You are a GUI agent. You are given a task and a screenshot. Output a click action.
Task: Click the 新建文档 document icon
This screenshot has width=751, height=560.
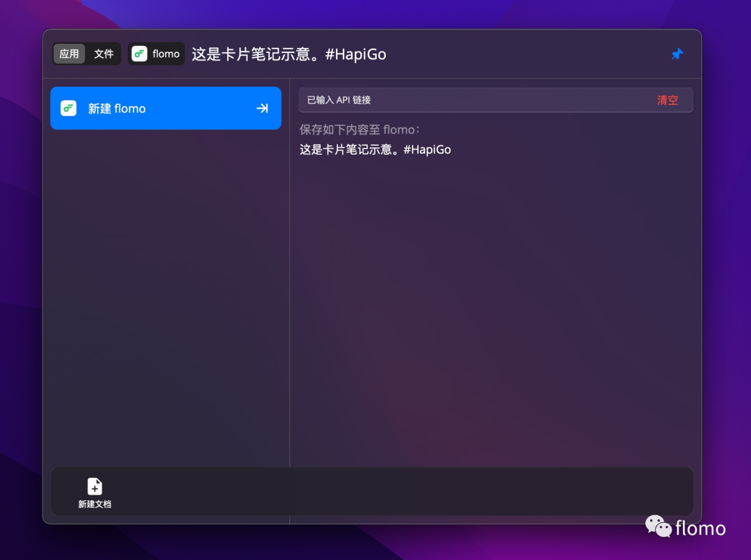(95, 486)
